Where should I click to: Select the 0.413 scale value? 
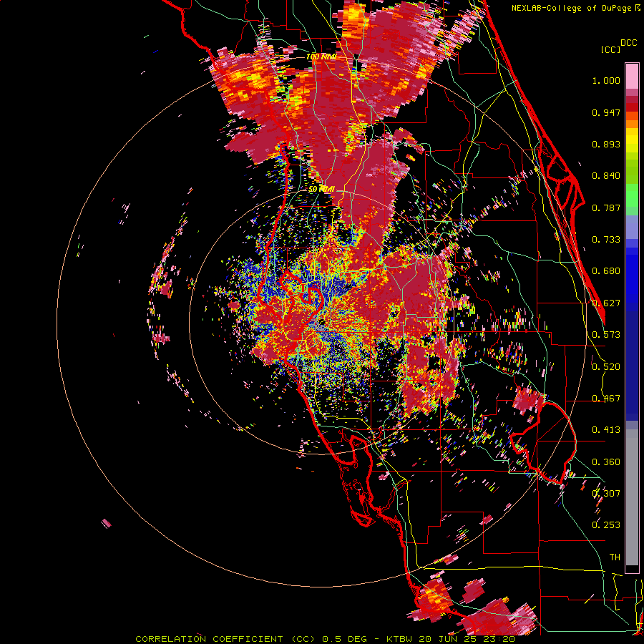[606, 430]
